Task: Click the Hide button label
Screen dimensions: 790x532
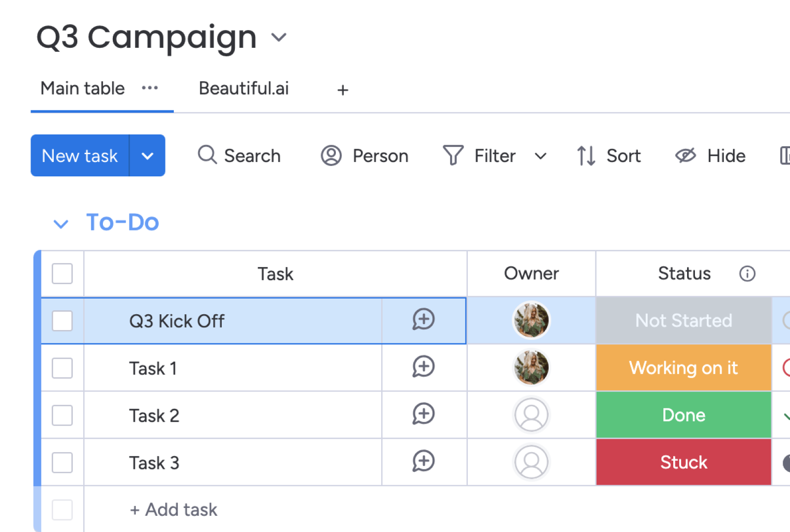Action: pyautogui.click(x=726, y=156)
